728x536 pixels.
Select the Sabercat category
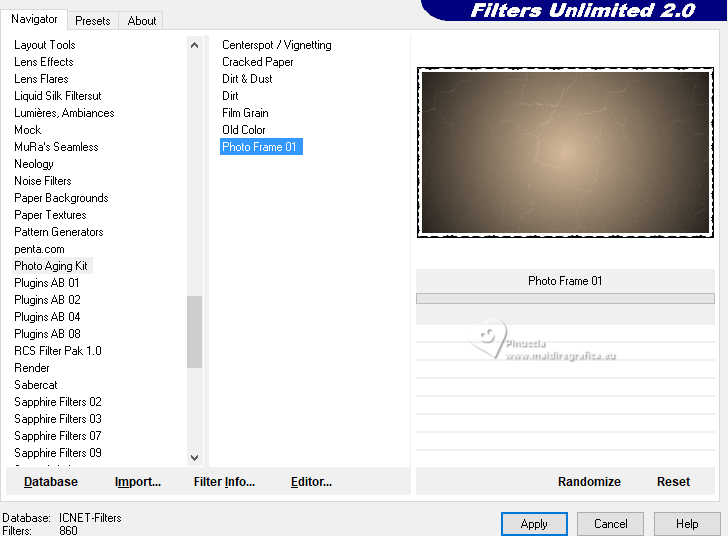pos(36,385)
